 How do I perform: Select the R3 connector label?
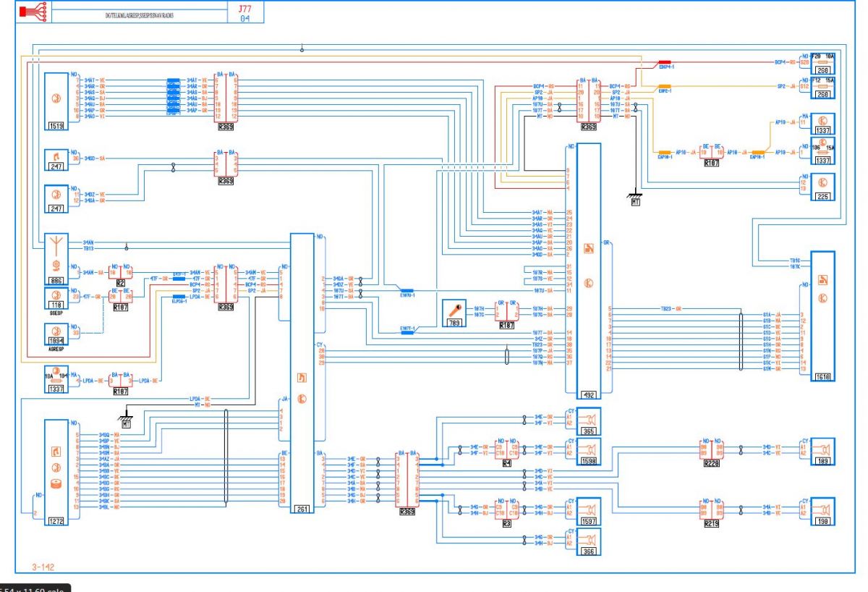[x=507, y=523]
